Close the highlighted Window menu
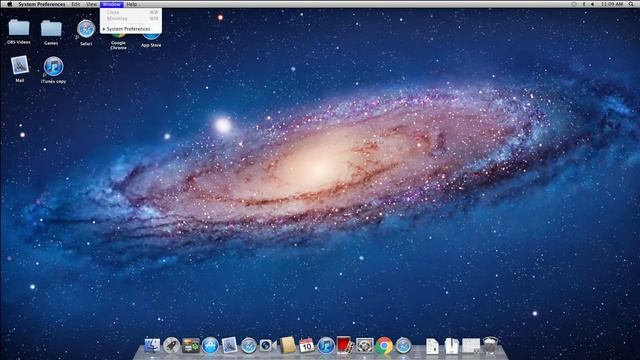This screenshot has height=360, width=640. 111,4
